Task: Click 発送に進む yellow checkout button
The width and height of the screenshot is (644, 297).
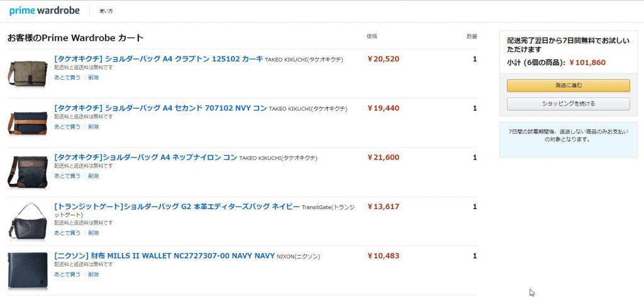Action: [x=568, y=86]
